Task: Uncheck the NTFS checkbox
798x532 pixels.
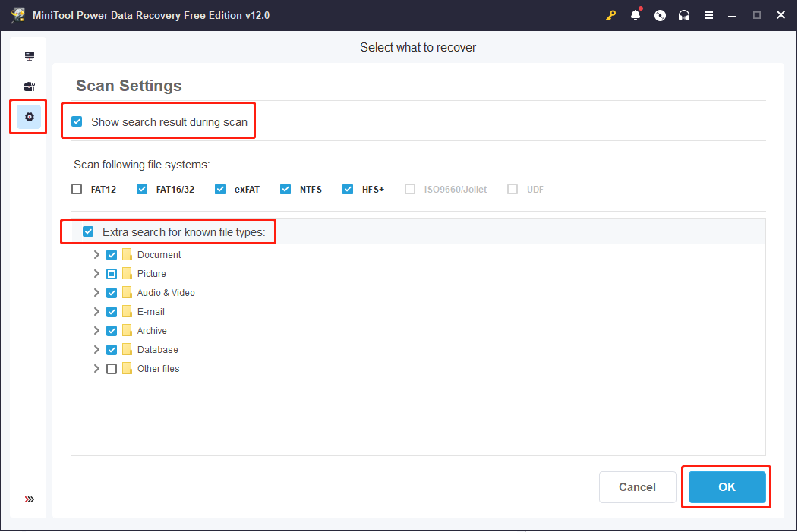Action: pos(285,189)
